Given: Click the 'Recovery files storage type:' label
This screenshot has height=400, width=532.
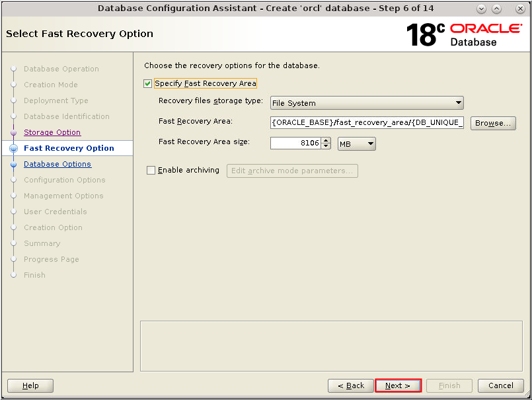Looking at the screenshot, I should (x=211, y=101).
